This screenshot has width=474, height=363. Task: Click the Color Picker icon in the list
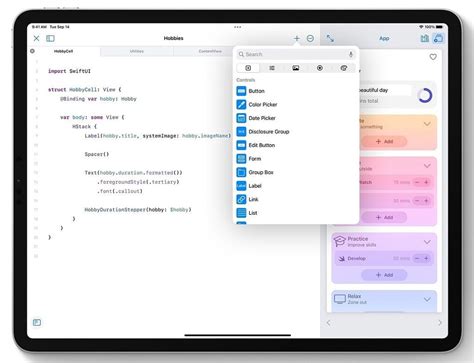241,104
